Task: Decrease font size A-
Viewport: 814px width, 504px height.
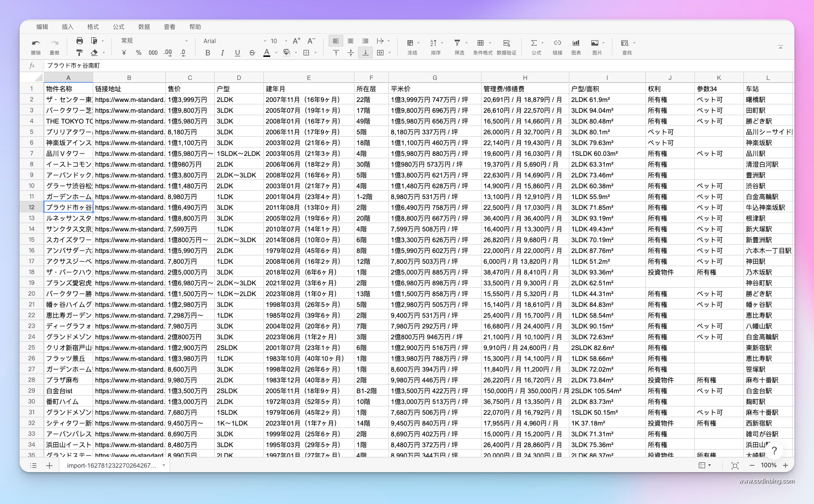Action: [311, 41]
